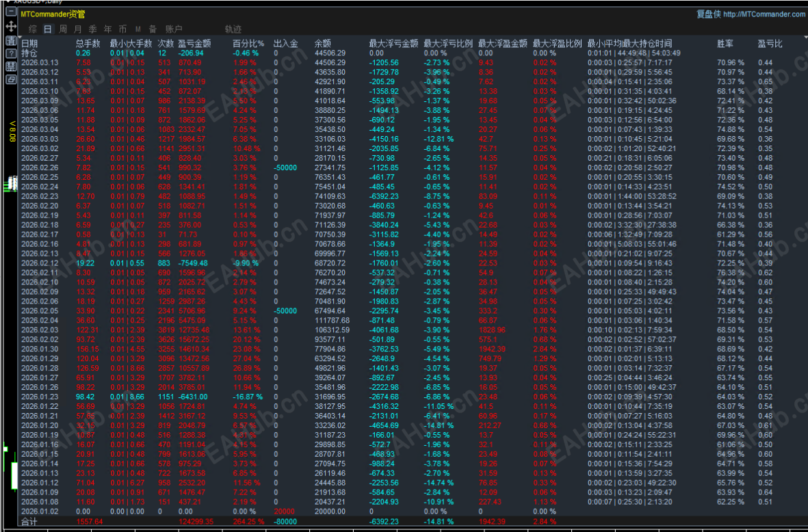The image size is (808, 532).
Task: Click the win rate 76.38 % cell
Action: pos(731,273)
